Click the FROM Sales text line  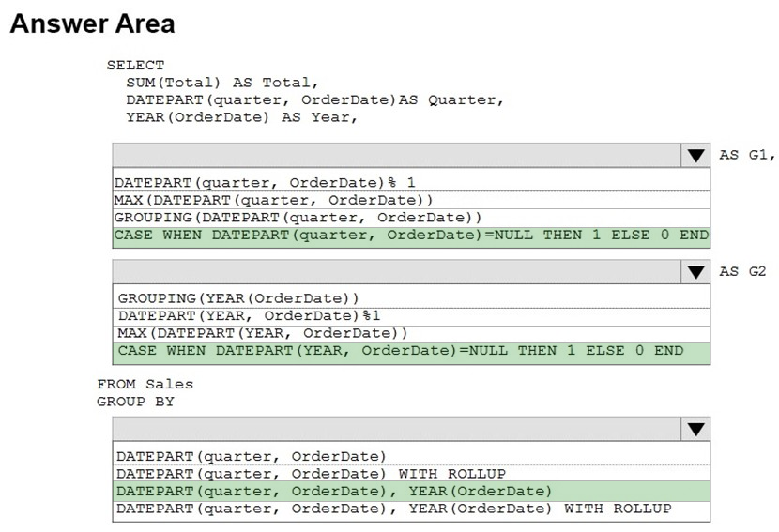coord(145,384)
